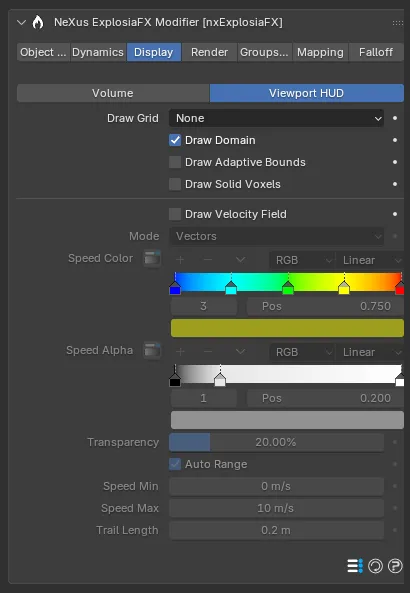Click the circular reset arrow icon
The width and height of the screenshot is (410, 593).
[x=376, y=566]
